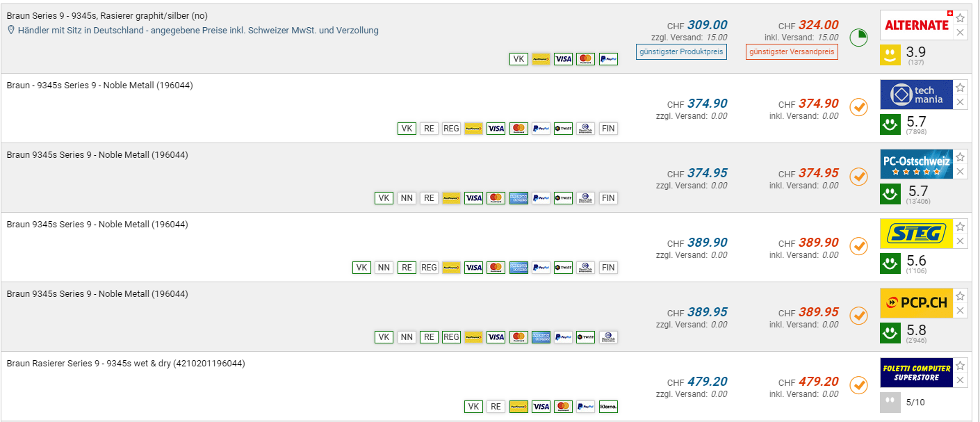The width and height of the screenshot is (980, 422).
Task: Click American Express icon in PC-Ostschweiz row
Action: pyautogui.click(x=518, y=198)
